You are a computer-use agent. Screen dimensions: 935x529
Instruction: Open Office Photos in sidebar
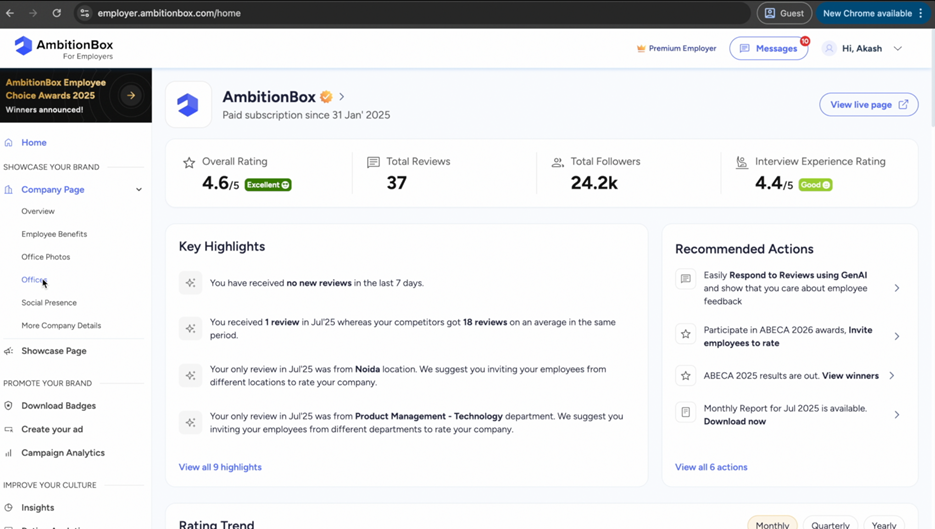[46, 257]
